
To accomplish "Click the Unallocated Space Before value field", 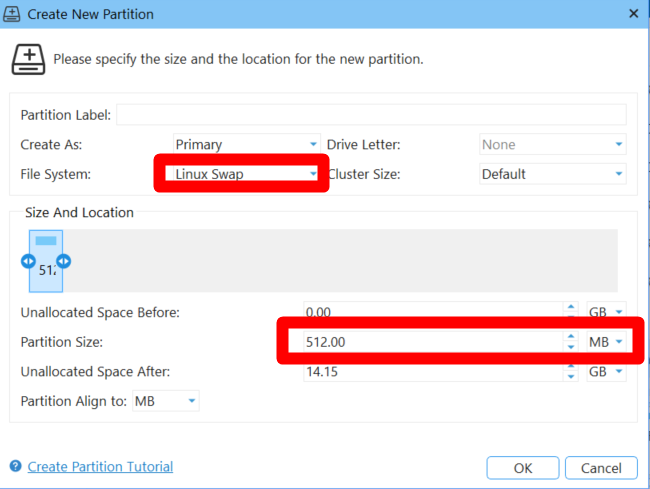I will pyautogui.click(x=433, y=311).
